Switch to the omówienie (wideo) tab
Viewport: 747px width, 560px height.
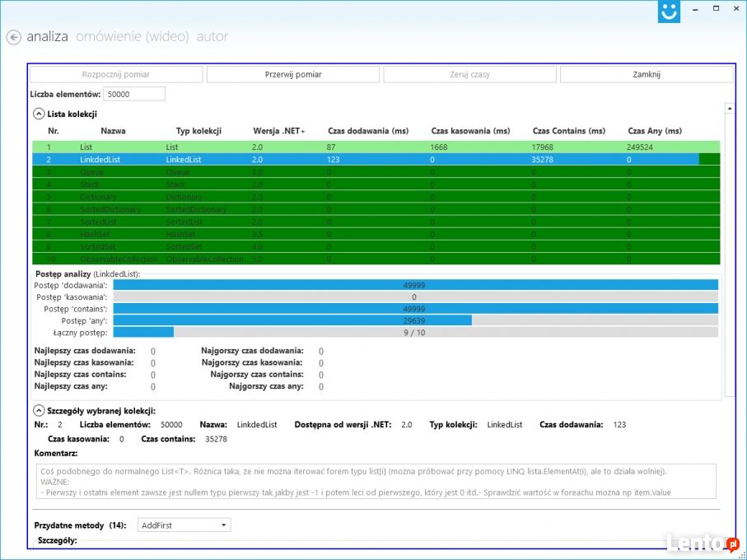coord(133,36)
